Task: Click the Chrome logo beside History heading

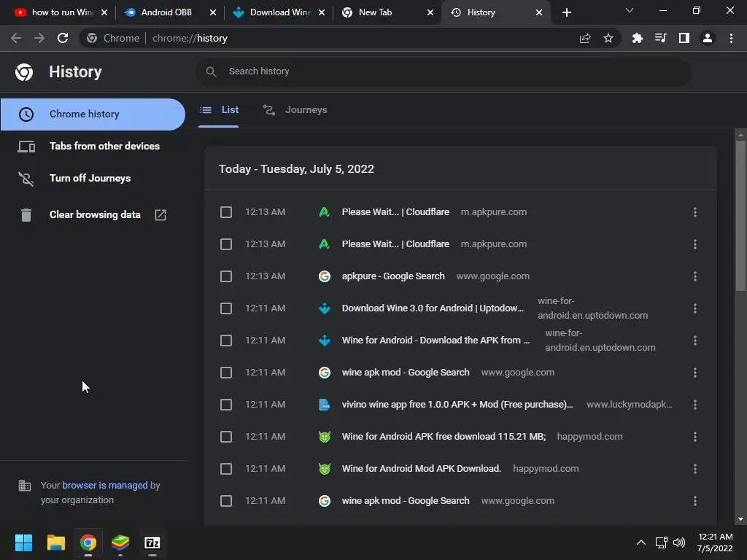Action: (24, 72)
